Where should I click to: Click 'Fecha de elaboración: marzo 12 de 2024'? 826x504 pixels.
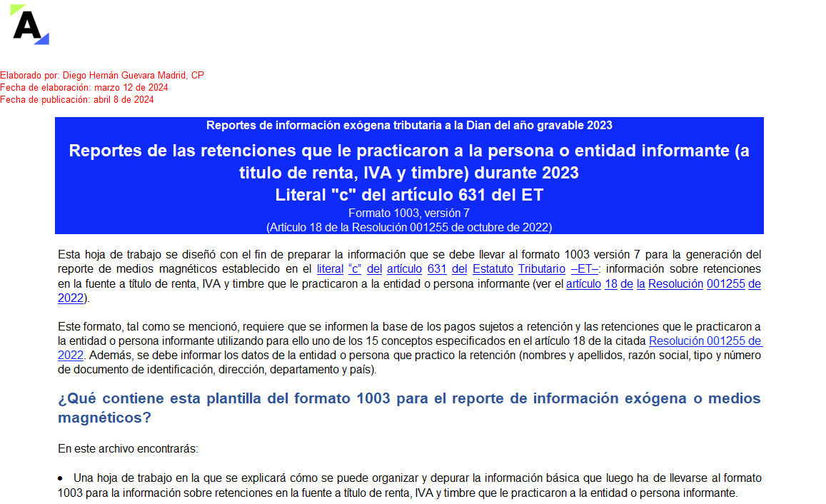coord(84,87)
